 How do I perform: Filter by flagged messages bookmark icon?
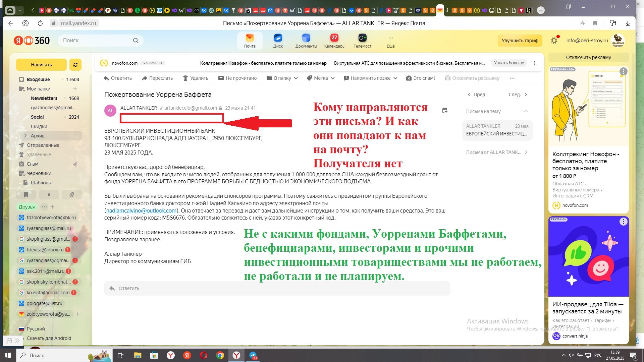26,195
